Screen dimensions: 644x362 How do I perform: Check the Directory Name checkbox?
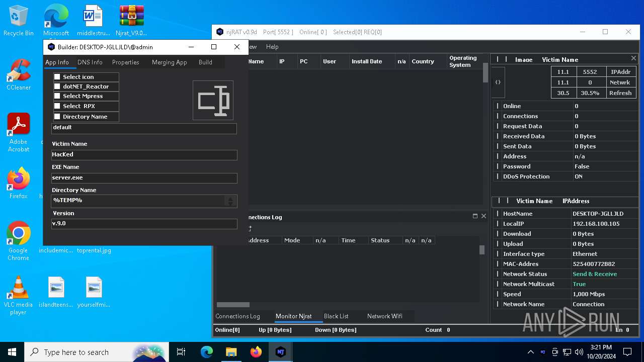click(57, 117)
